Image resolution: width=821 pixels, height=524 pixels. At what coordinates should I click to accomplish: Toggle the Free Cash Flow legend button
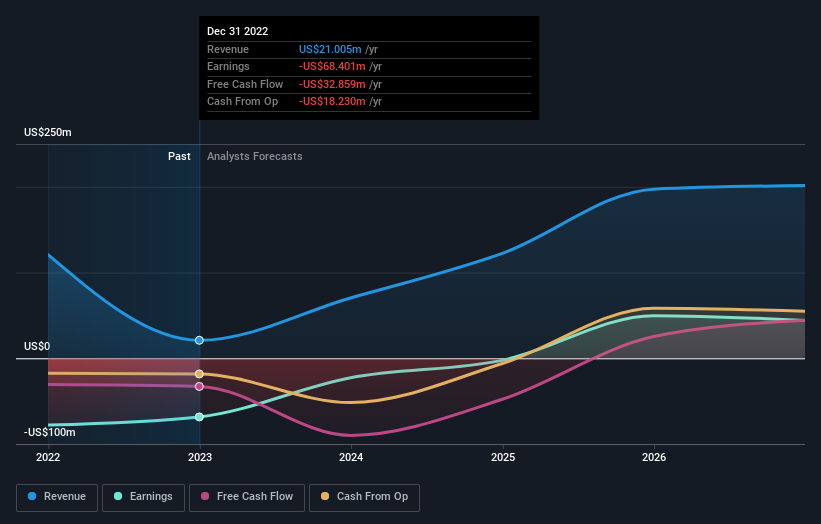tap(247, 497)
